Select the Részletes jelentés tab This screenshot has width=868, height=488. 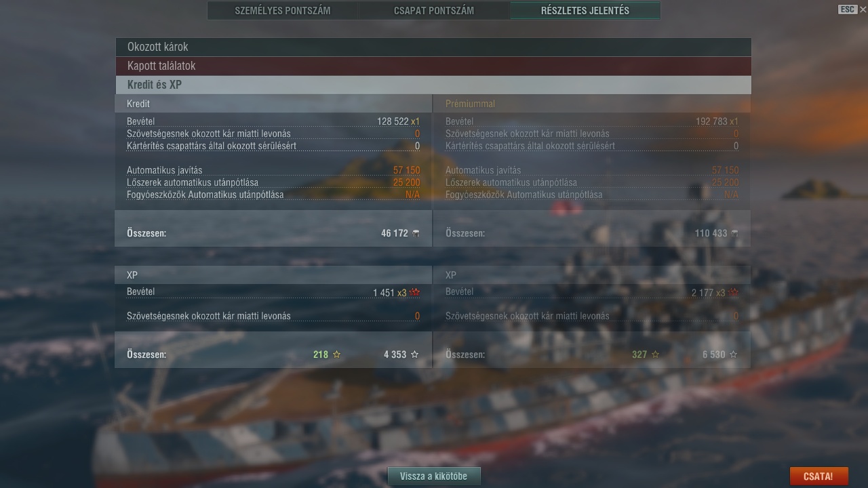[x=585, y=10]
